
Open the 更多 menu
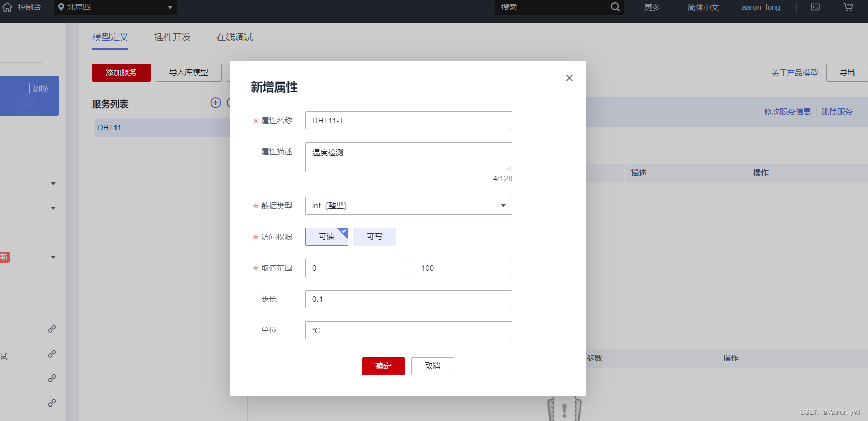(652, 7)
